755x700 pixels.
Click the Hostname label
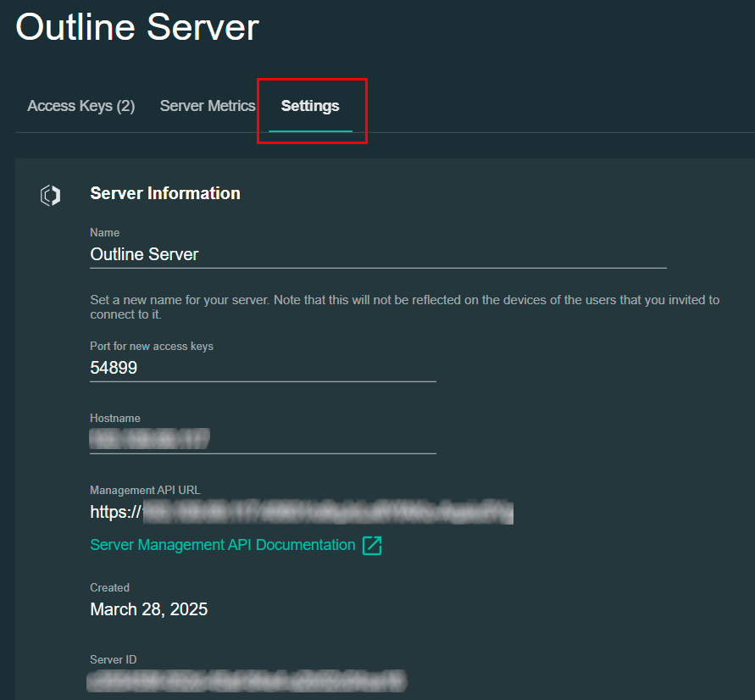(x=115, y=419)
